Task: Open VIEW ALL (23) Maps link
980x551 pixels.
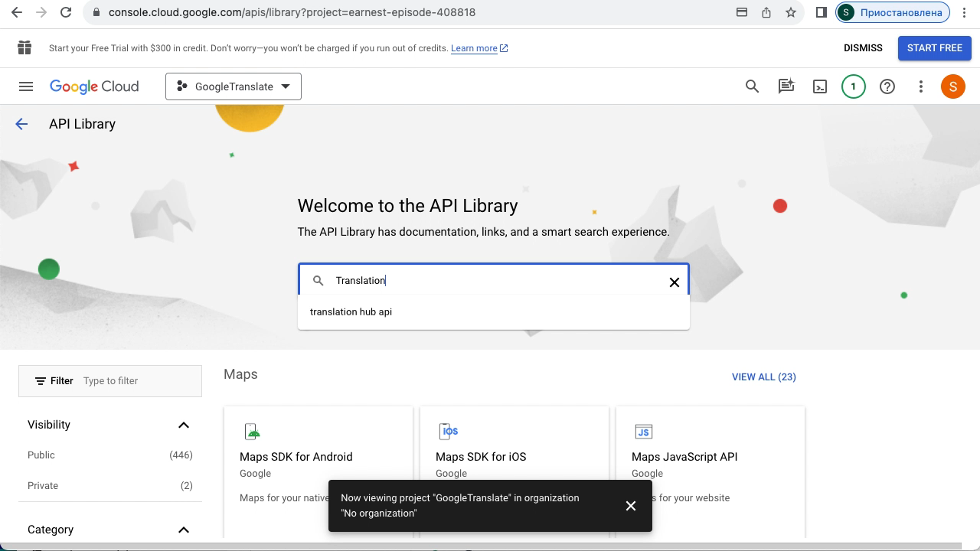Action: (x=763, y=377)
